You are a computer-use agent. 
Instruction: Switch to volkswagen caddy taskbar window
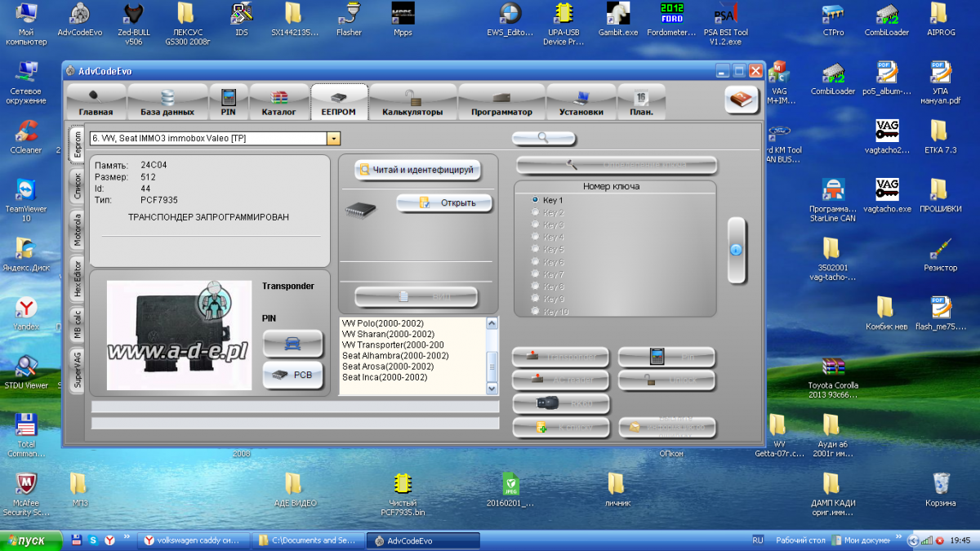click(x=193, y=540)
